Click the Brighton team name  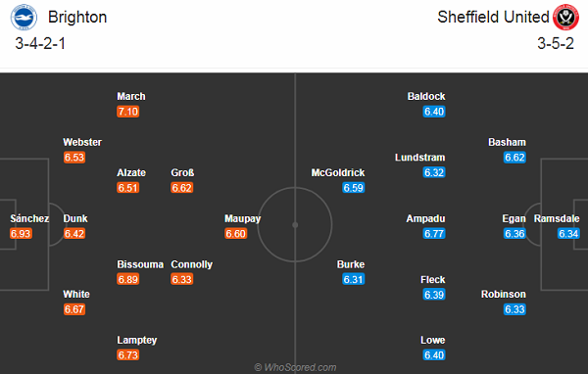click(77, 18)
